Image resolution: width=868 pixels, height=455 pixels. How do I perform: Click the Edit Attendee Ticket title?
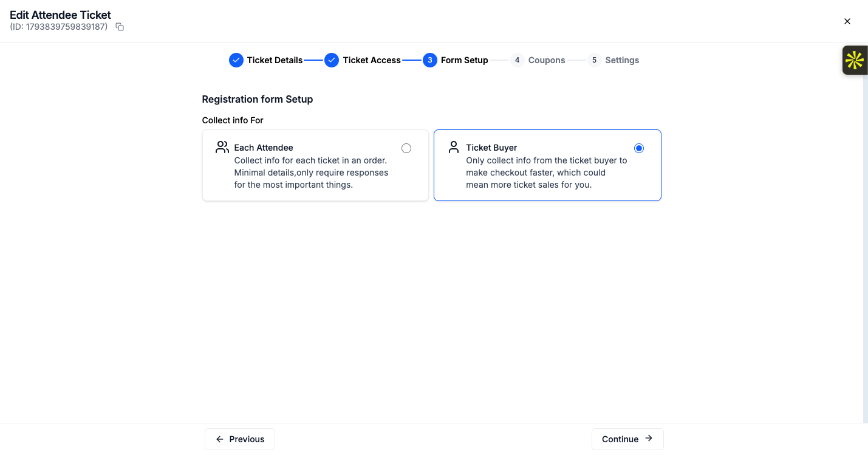61,15
